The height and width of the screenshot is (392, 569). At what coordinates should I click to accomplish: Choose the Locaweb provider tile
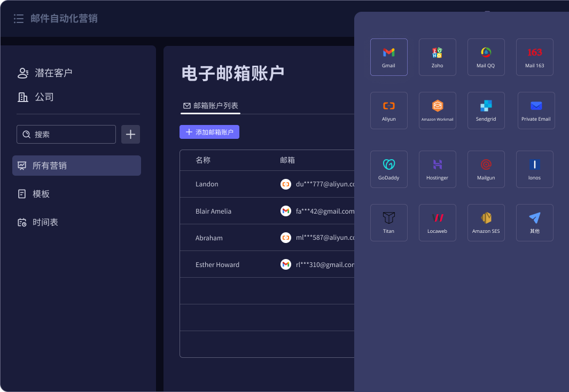click(437, 222)
